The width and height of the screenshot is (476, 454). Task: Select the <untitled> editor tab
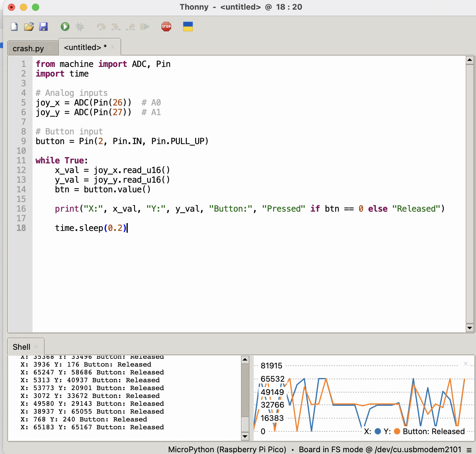pos(85,47)
